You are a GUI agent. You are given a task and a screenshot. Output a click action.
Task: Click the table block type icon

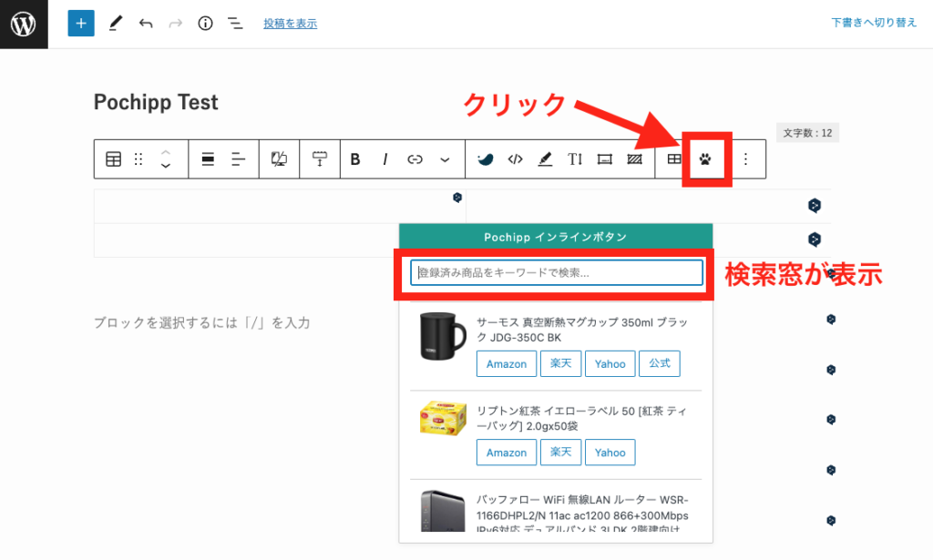(x=113, y=159)
